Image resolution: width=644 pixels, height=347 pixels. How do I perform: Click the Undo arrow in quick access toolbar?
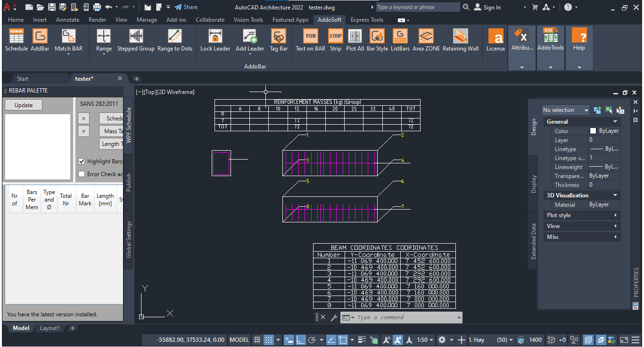[x=109, y=7]
